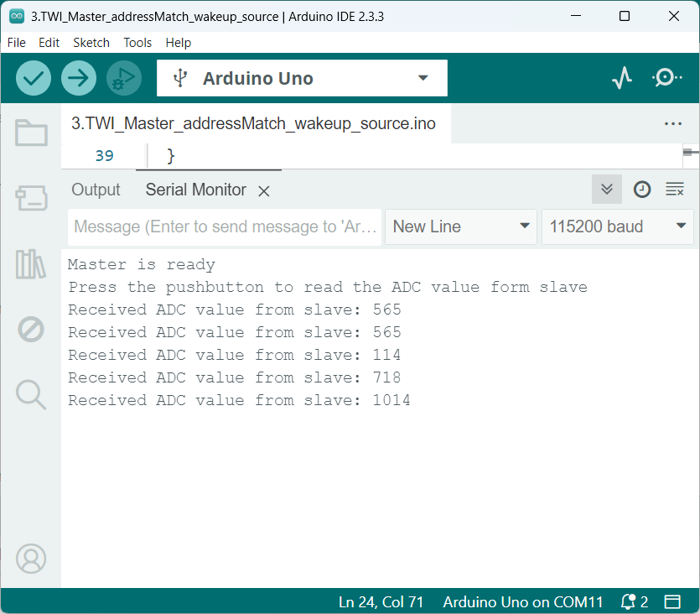Start debugging with the debug button
Image resolution: width=700 pixels, height=614 pixels.
tap(124, 78)
